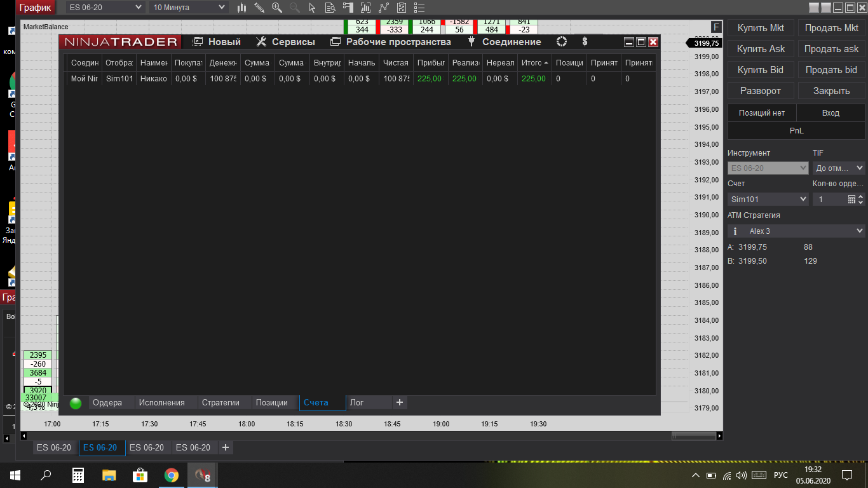Open the Data Series icon in chart toolbar
868x488 pixels.
365,8
